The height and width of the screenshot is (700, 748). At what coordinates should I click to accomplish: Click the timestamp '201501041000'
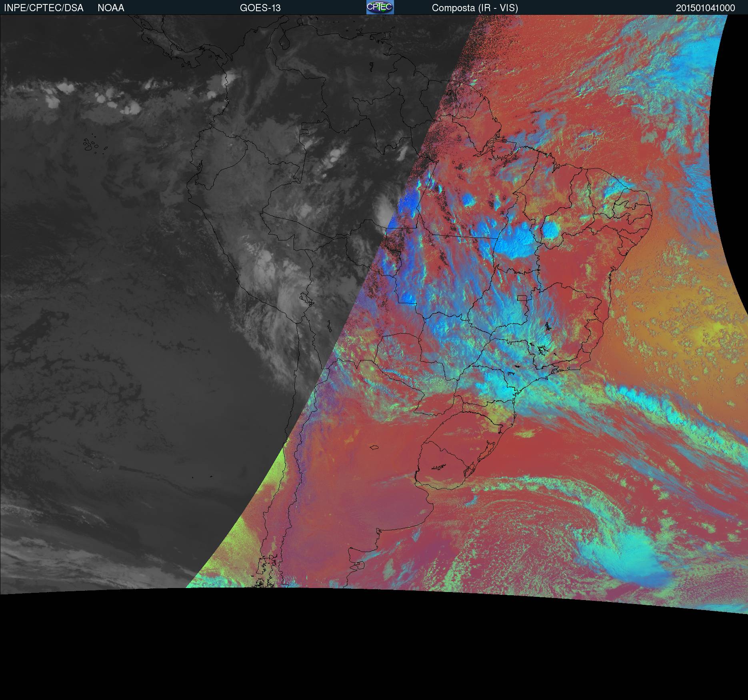click(x=706, y=8)
